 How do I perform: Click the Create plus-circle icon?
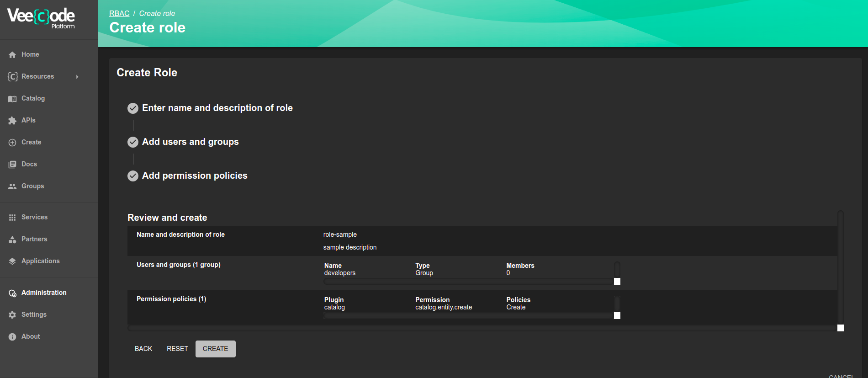pos(12,143)
